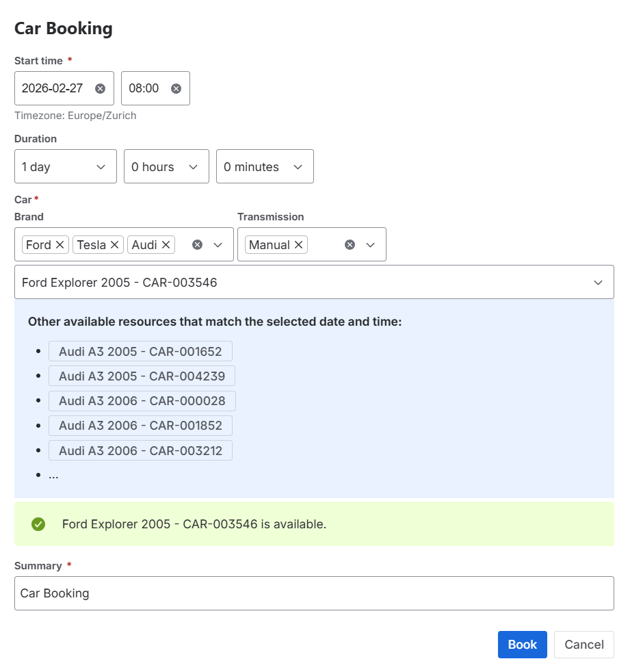Remove the Audi brand tag
The image size is (630, 672).
coord(166,245)
